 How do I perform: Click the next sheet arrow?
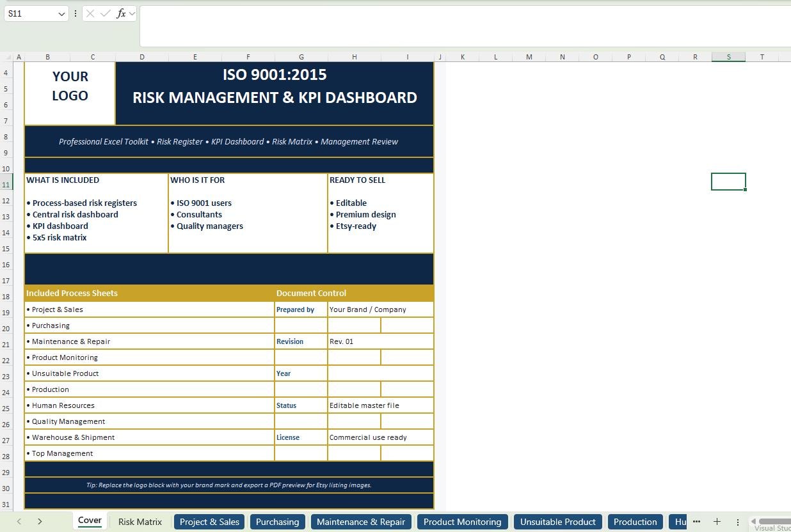(40, 522)
